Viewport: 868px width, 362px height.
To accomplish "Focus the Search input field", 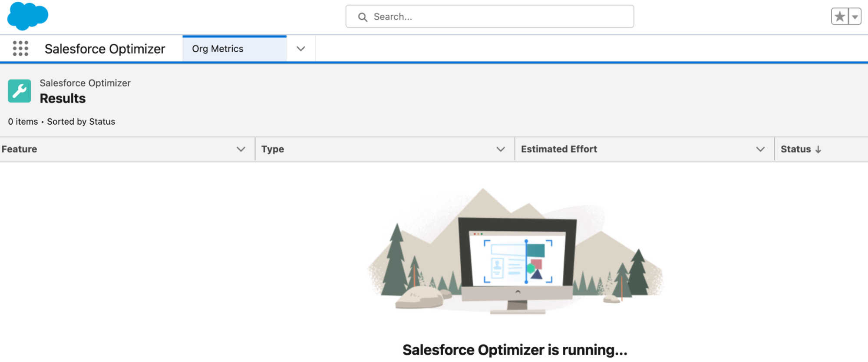I will (490, 17).
